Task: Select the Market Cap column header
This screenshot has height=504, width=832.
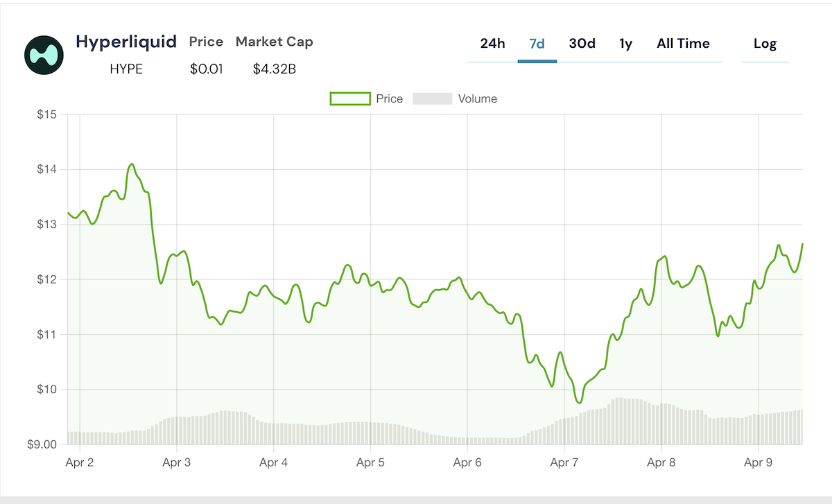Action: tap(275, 42)
